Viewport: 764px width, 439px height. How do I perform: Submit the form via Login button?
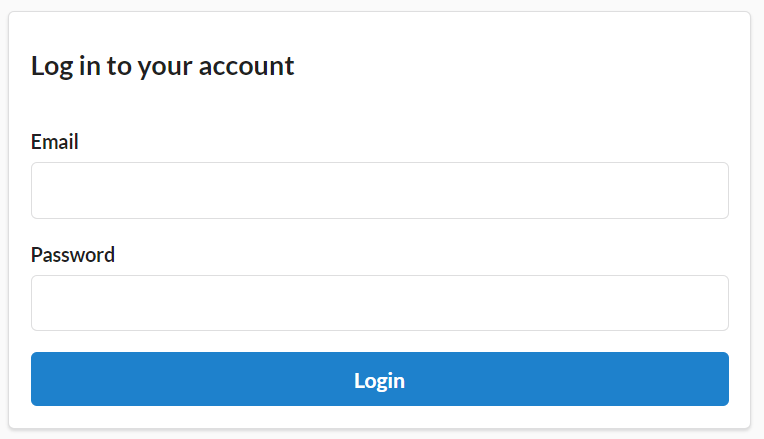coord(380,379)
